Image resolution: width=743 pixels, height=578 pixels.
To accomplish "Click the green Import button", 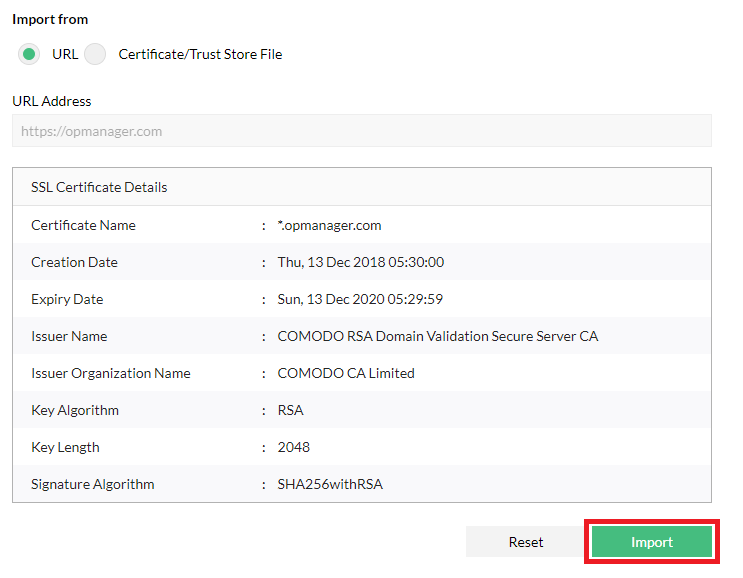I will pyautogui.click(x=651, y=542).
